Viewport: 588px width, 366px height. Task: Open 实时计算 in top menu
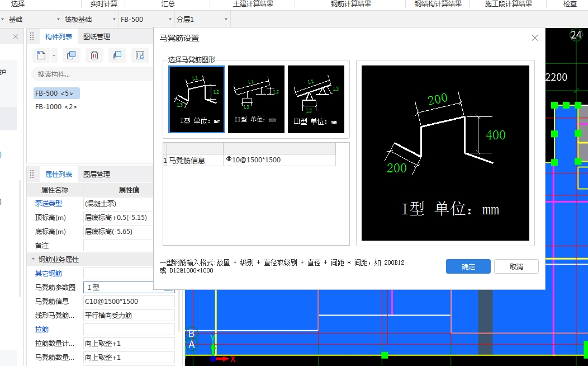coord(104,4)
